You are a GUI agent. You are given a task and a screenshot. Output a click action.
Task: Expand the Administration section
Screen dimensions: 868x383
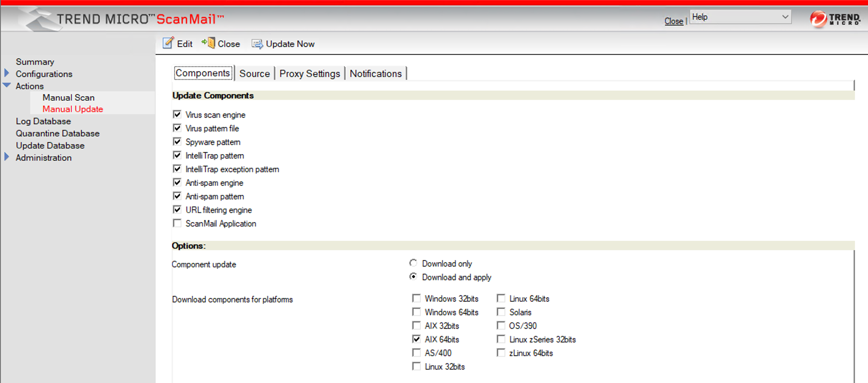6,156
